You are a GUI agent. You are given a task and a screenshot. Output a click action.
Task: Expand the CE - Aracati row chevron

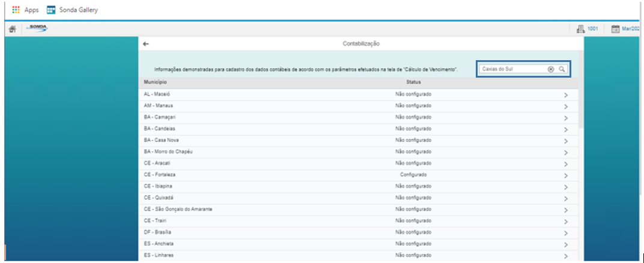click(565, 164)
